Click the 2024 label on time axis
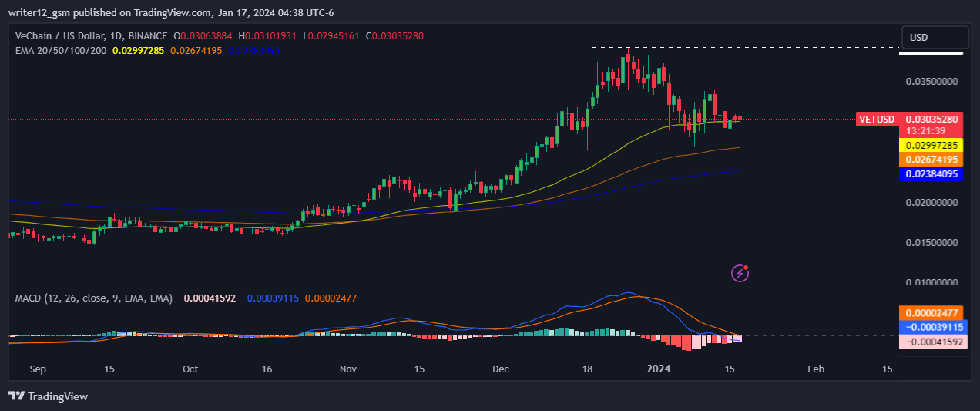980x411 pixels. [x=658, y=369]
